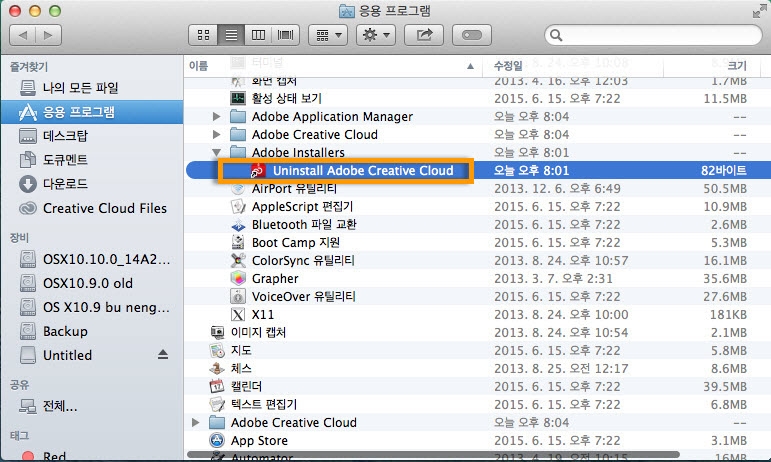Select 응용 프로그램 in the sidebar
Screen dimensions: 771x462
(x=91, y=112)
